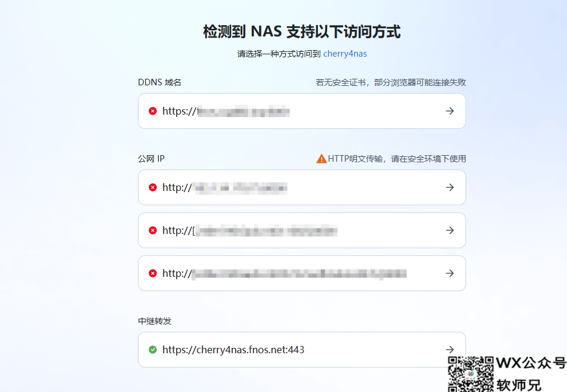This screenshot has height=392, width=567.
Task: Click the HTTP明文传输 warning text
Action: click(397, 159)
